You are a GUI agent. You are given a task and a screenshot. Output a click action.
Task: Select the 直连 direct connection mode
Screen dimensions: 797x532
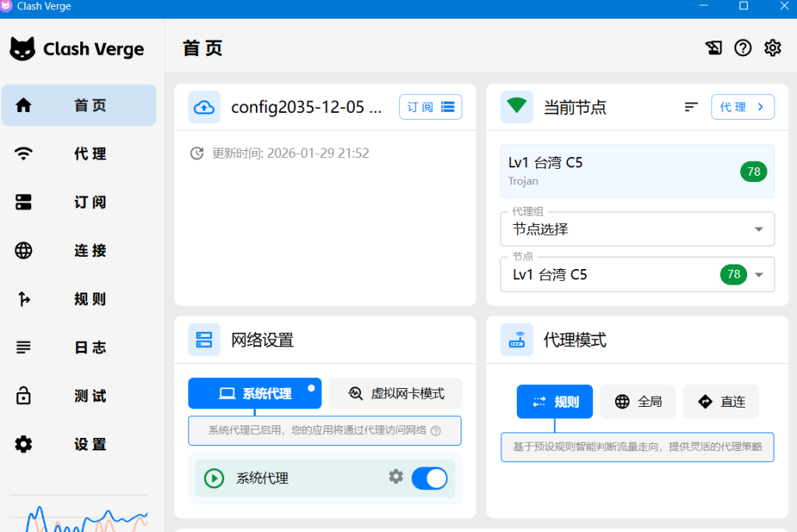pos(721,401)
